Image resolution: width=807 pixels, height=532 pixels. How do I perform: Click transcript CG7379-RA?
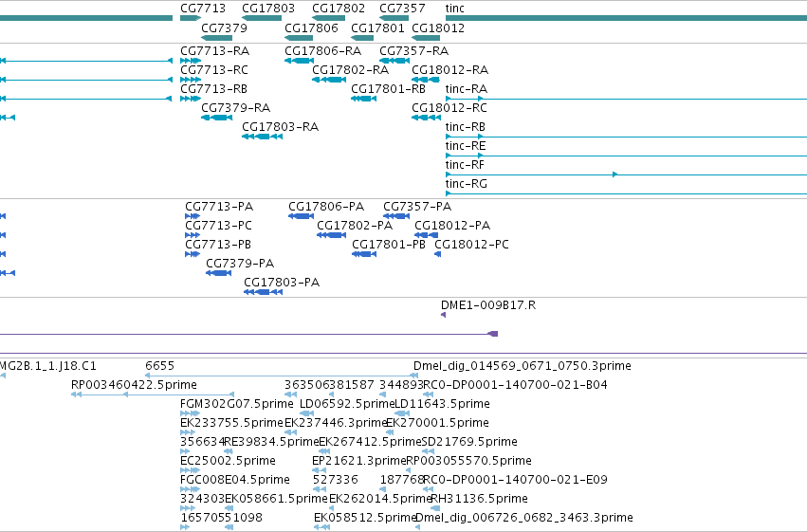coord(236,108)
